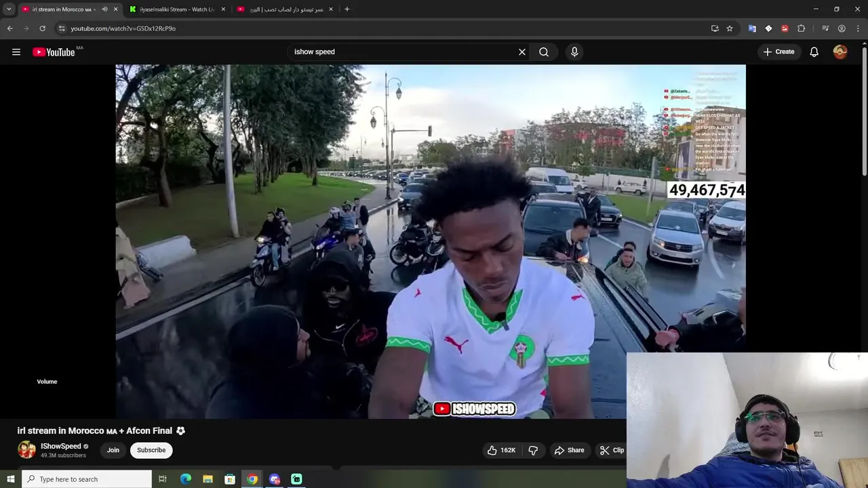Viewport: 868px width, 488px height.
Task: Click the 'Type here to search' taskbar box
Action: click(87, 479)
